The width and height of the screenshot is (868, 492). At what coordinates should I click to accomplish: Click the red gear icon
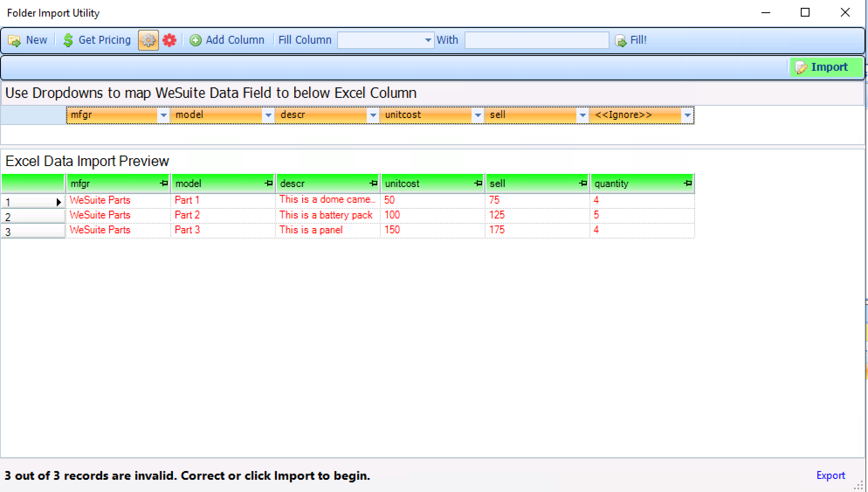click(x=169, y=40)
